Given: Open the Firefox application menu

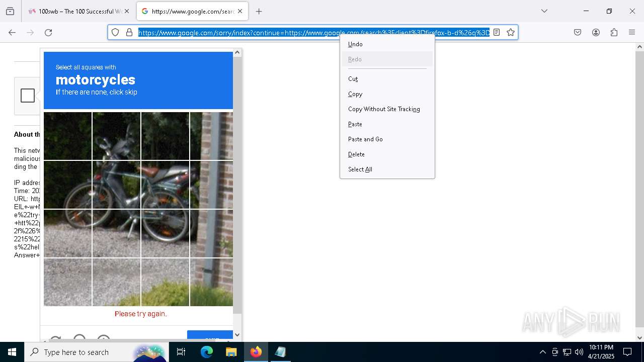Looking at the screenshot, I should tap(632, 32).
